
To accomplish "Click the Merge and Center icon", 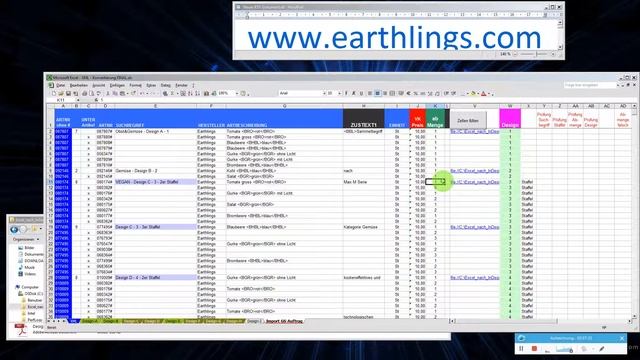I will [x=392, y=93].
